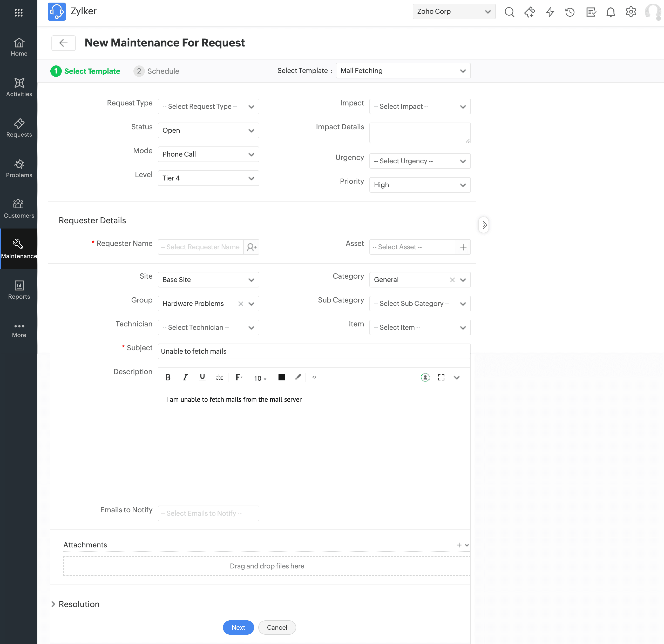Open the Select Template dropdown

coord(403,71)
